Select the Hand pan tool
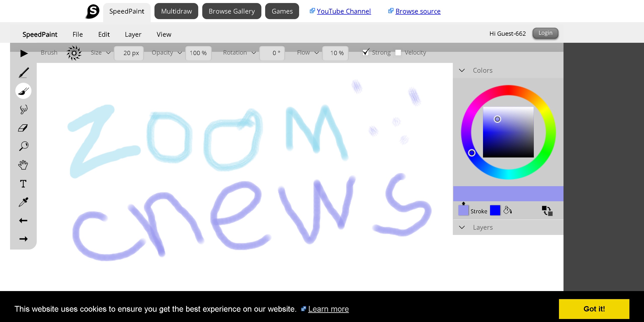This screenshot has height=322, width=644. click(x=23, y=165)
